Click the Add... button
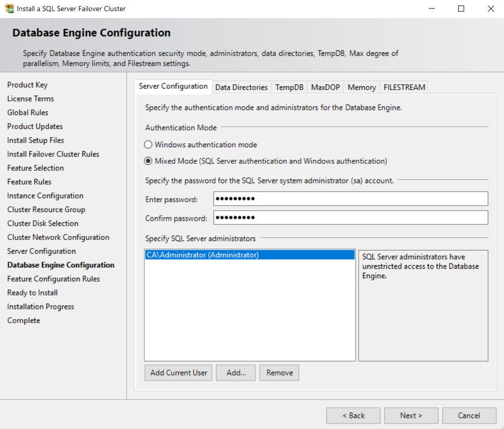Image resolution: width=504 pixels, height=429 pixels. coord(236,373)
